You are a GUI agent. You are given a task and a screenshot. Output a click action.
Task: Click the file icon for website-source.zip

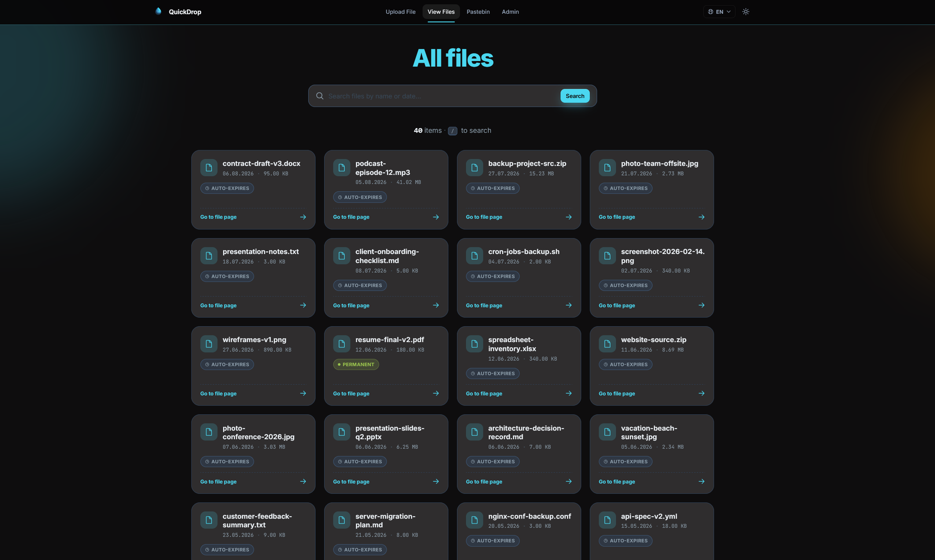coord(607,344)
